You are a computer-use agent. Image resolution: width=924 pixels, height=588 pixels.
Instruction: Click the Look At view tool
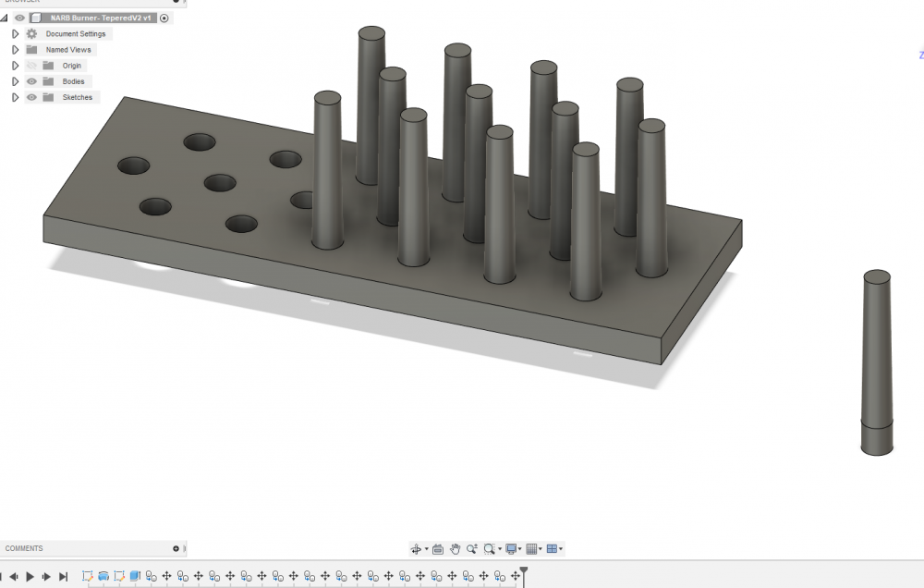click(x=438, y=549)
